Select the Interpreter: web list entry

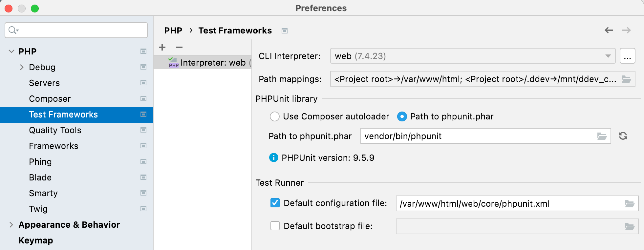point(213,62)
